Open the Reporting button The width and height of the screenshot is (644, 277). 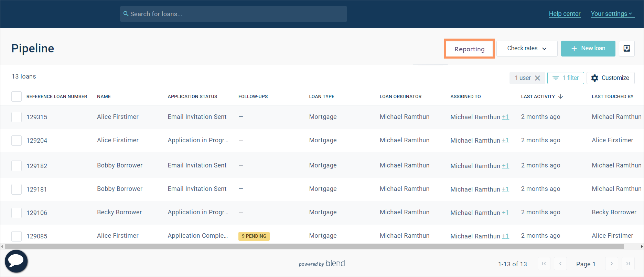pos(470,49)
